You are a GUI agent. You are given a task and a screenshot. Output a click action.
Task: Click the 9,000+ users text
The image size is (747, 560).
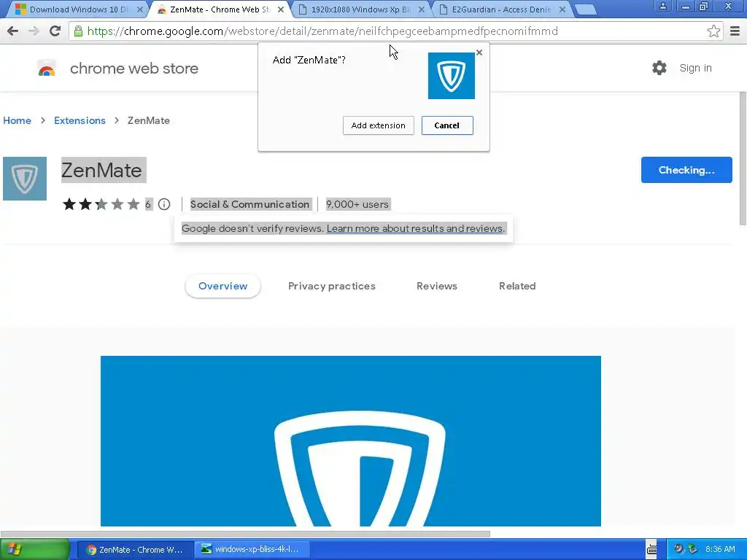(357, 204)
